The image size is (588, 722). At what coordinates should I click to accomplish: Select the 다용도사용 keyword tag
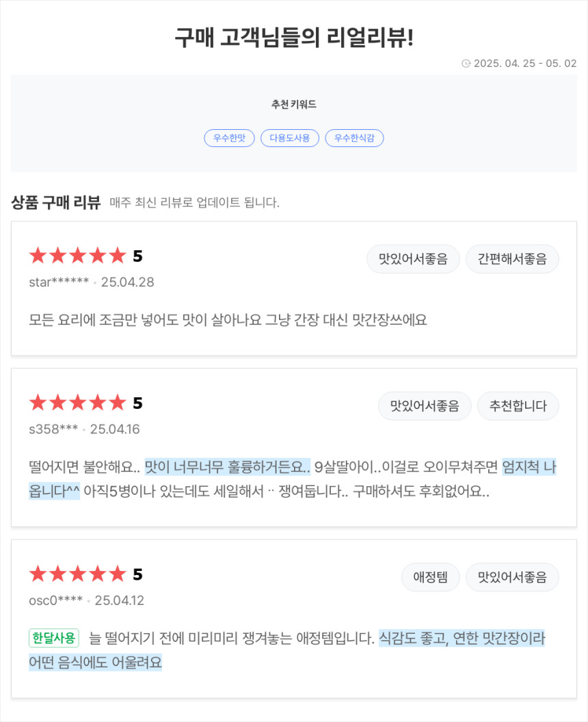point(290,138)
